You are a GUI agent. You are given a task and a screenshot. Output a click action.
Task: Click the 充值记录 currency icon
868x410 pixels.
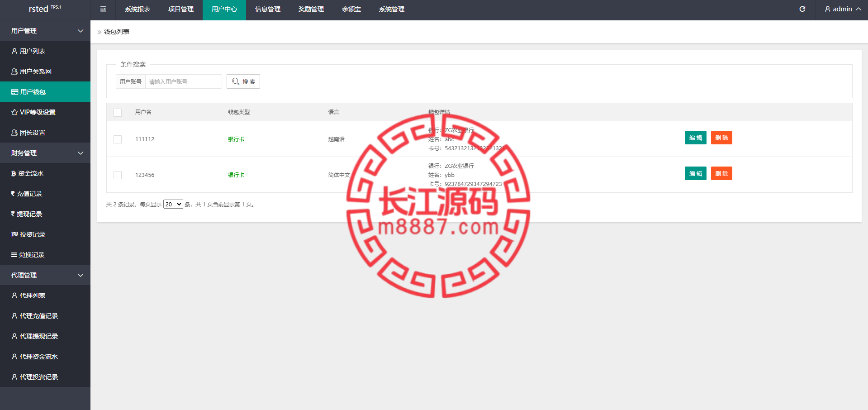13,193
